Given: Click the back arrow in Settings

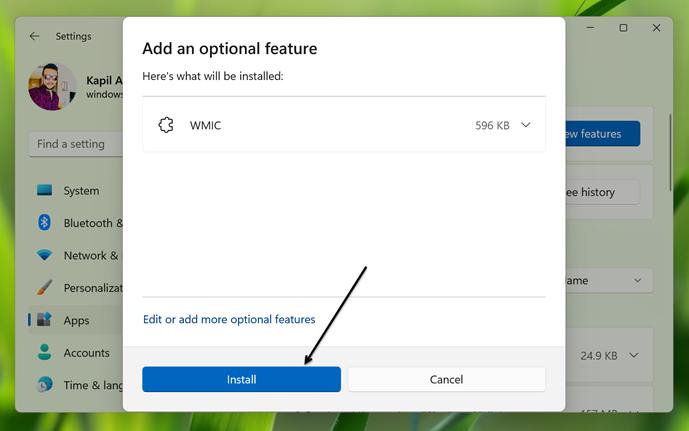Looking at the screenshot, I should pos(35,36).
